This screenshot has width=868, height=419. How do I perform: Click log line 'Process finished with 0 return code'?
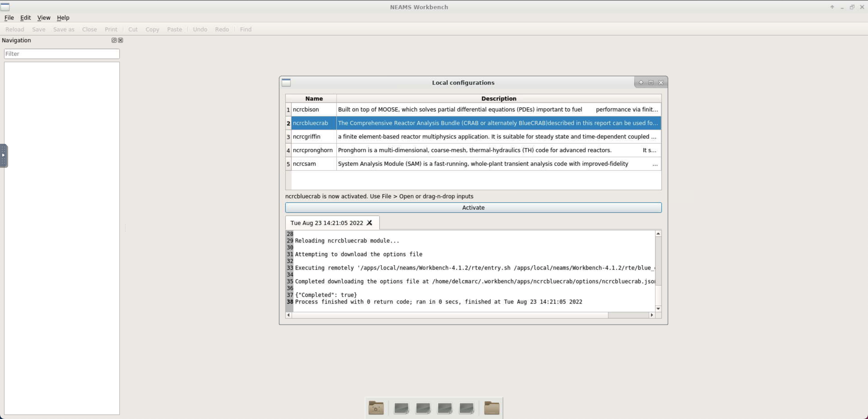click(x=438, y=302)
